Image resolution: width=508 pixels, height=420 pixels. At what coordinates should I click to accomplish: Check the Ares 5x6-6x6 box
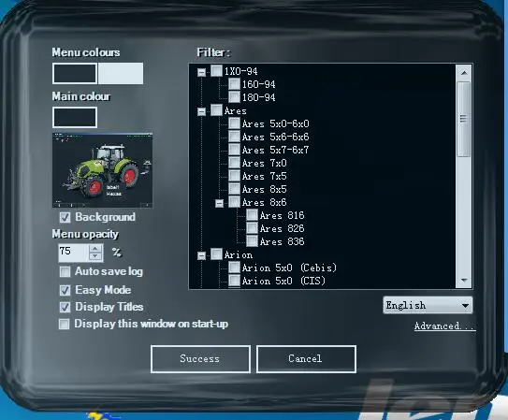pos(234,137)
